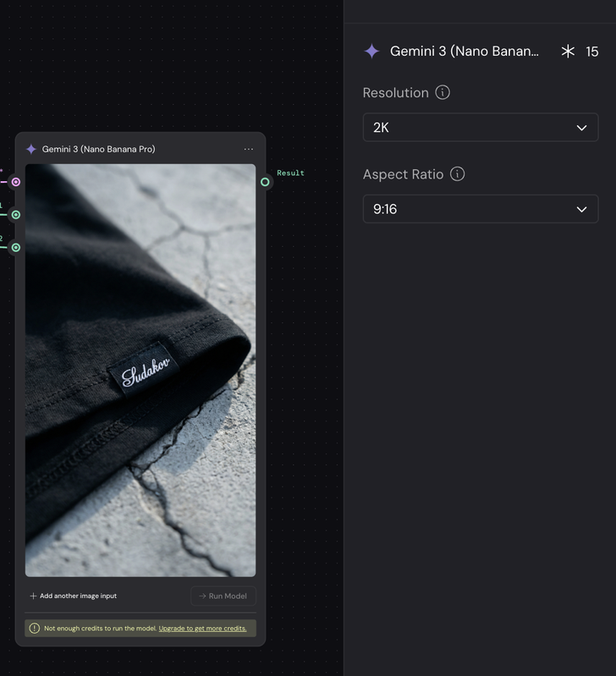This screenshot has width=616, height=676.
Task: Click the green input port labeled 1
Action: click(x=15, y=215)
